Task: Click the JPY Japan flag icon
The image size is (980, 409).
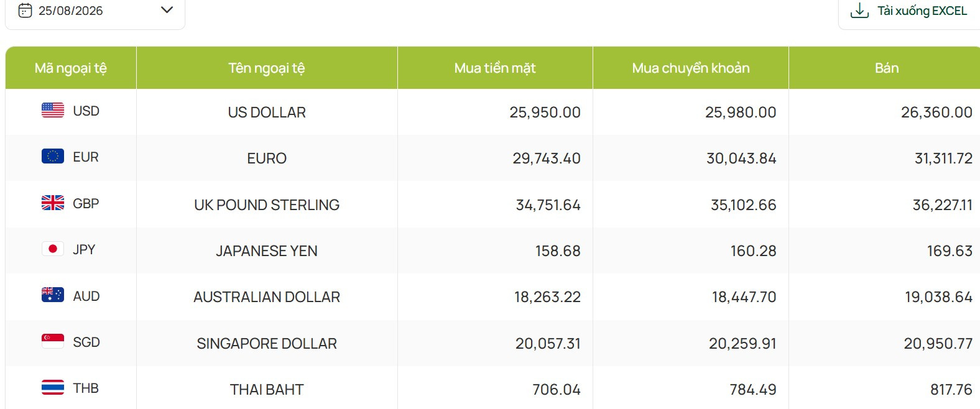Action: pyautogui.click(x=53, y=249)
